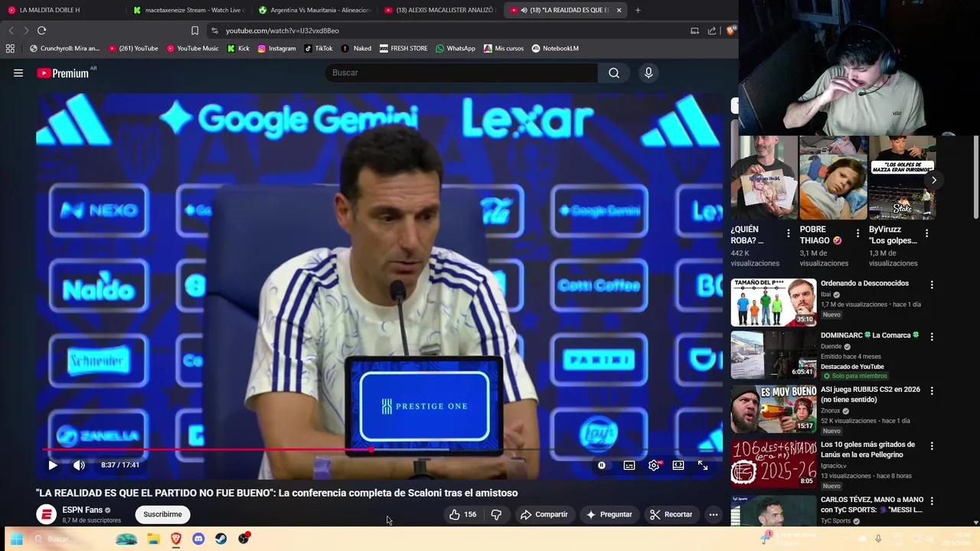Open the YouTube Music bookmark
Viewport: 980px width, 551px height.
[192, 48]
